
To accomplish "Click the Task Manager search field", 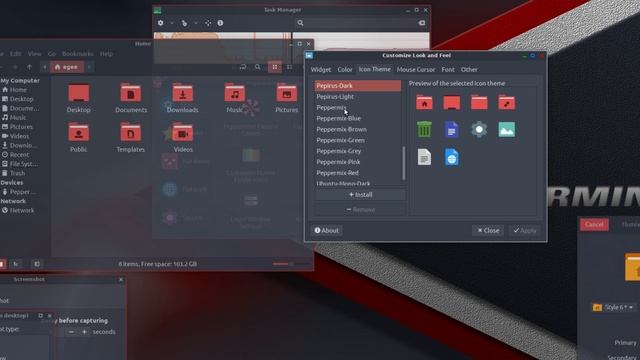I will 361,23.
